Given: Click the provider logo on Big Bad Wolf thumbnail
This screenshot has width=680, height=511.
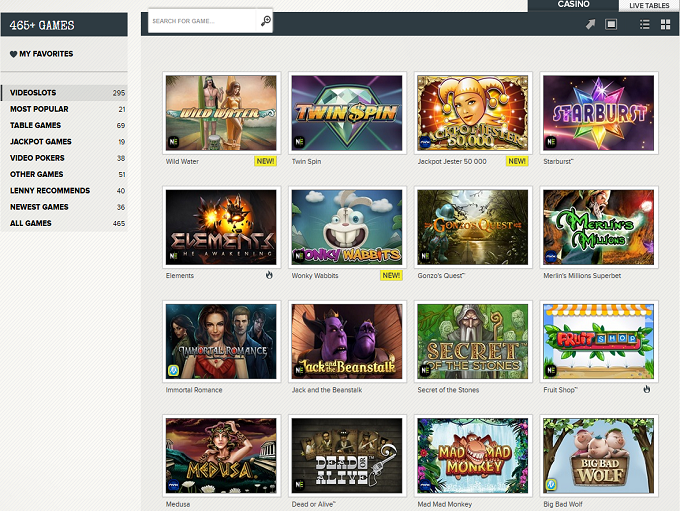Looking at the screenshot, I should (x=551, y=485).
